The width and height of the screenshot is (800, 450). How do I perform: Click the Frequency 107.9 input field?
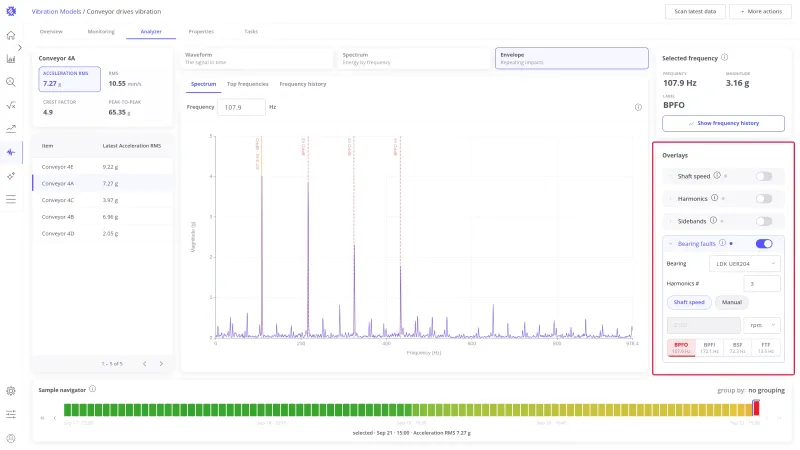241,107
